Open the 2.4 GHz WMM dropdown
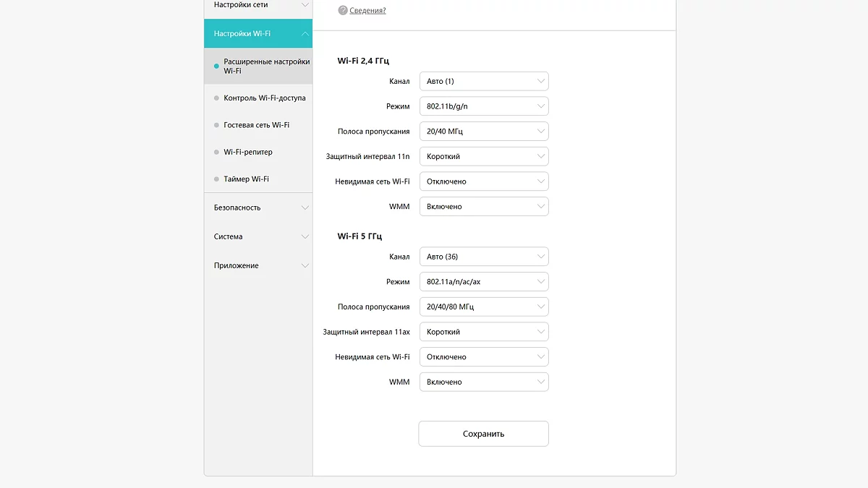This screenshot has width=868, height=488. (483, 207)
